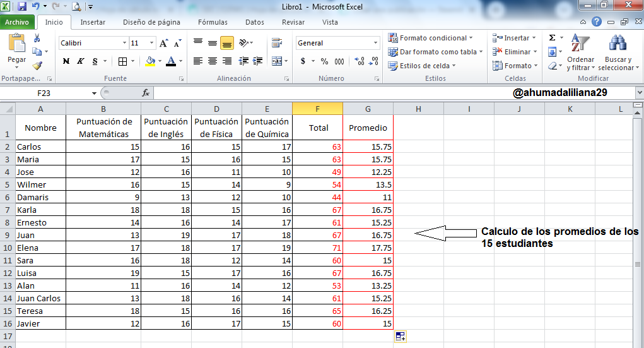The width and height of the screenshot is (644, 348).
Task: Switch to Diseño de página tab
Action: (151, 22)
